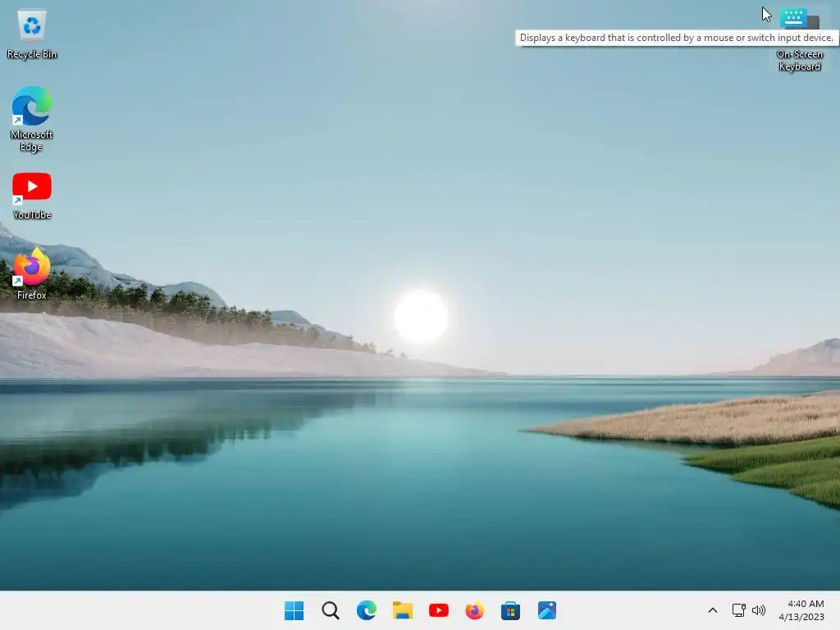Open the Windows Start menu

pyautogui.click(x=294, y=610)
